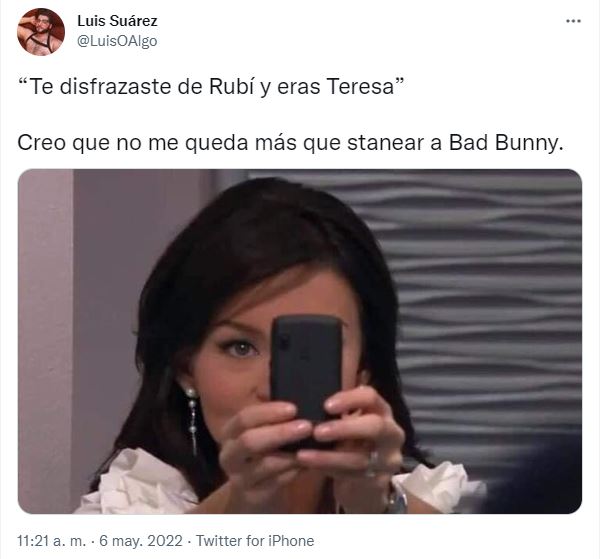Select the 6 may. 2022 date

tap(141, 541)
